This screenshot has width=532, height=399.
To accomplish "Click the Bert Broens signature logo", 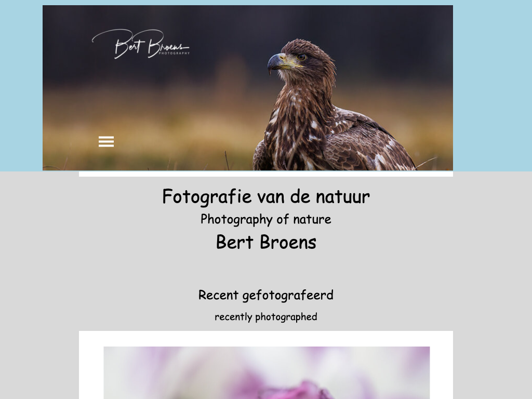I will click(x=140, y=44).
